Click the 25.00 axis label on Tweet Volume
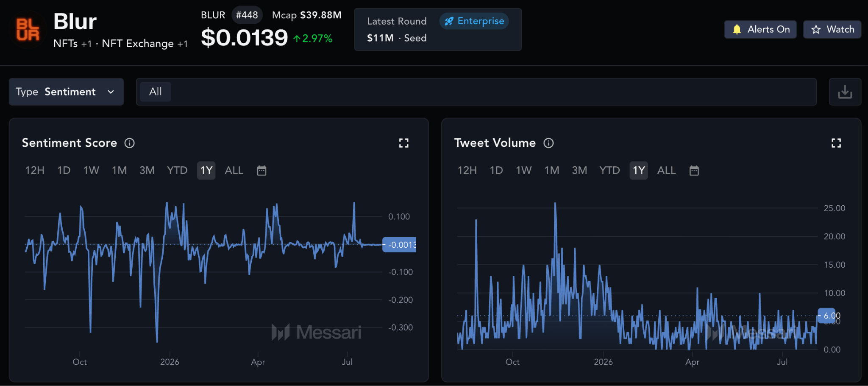Image resolution: width=868 pixels, height=386 pixels. click(834, 208)
